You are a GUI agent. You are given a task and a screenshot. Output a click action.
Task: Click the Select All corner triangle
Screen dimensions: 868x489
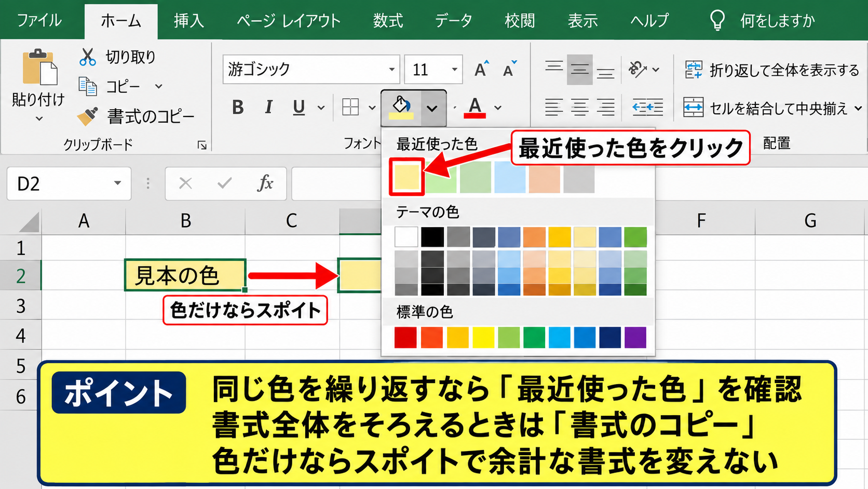pyautogui.click(x=29, y=222)
